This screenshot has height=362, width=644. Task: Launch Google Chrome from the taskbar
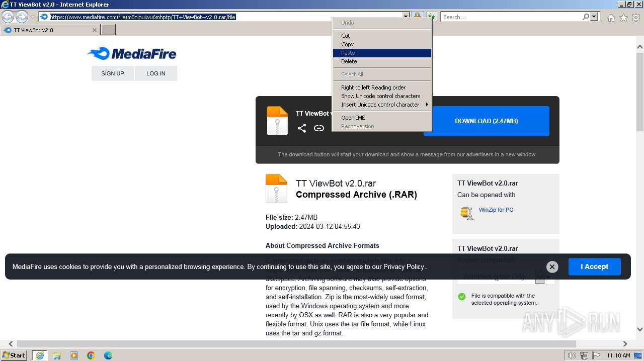pos(91,355)
